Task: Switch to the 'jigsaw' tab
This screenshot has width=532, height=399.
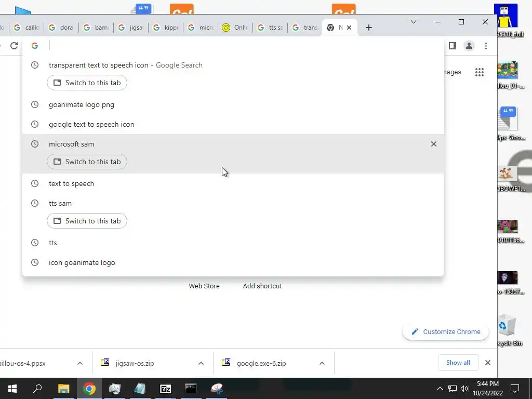Action: click(131, 28)
